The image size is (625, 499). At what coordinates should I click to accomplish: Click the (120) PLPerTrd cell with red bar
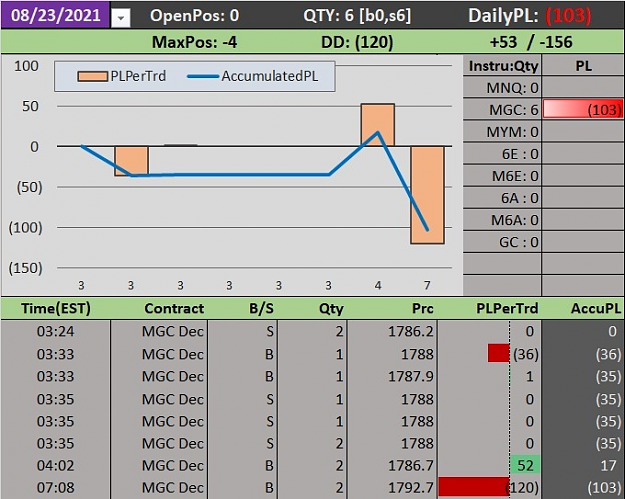coord(489,487)
